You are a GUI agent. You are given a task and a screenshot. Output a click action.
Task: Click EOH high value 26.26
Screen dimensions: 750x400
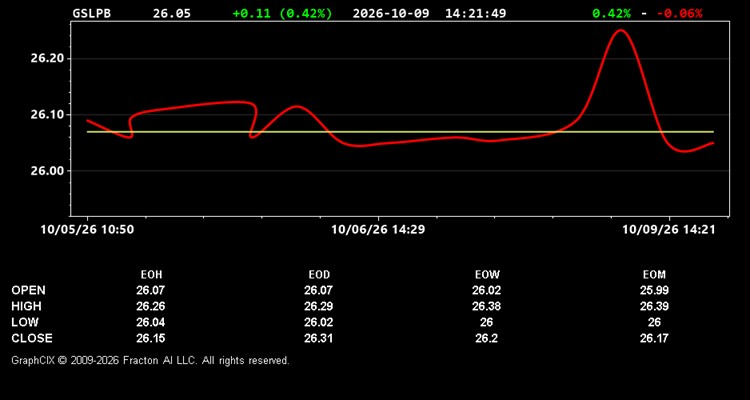point(151,306)
